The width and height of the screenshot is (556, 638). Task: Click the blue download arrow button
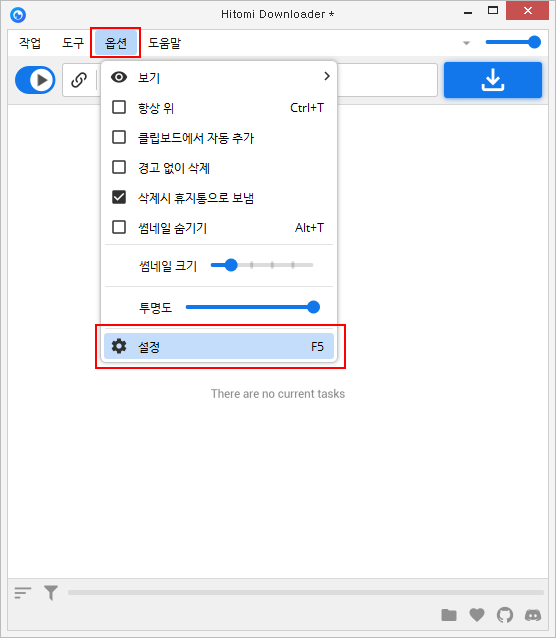click(493, 80)
